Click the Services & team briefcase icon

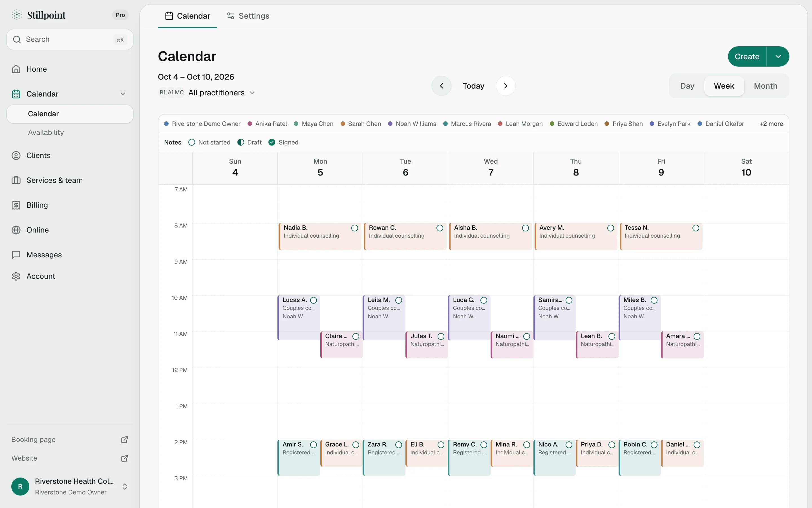pos(16,180)
